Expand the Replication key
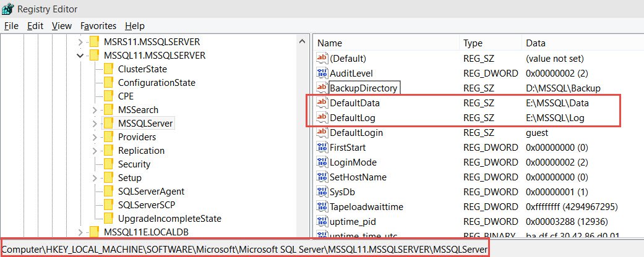The image size is (644, 257). tap(95, 151)
